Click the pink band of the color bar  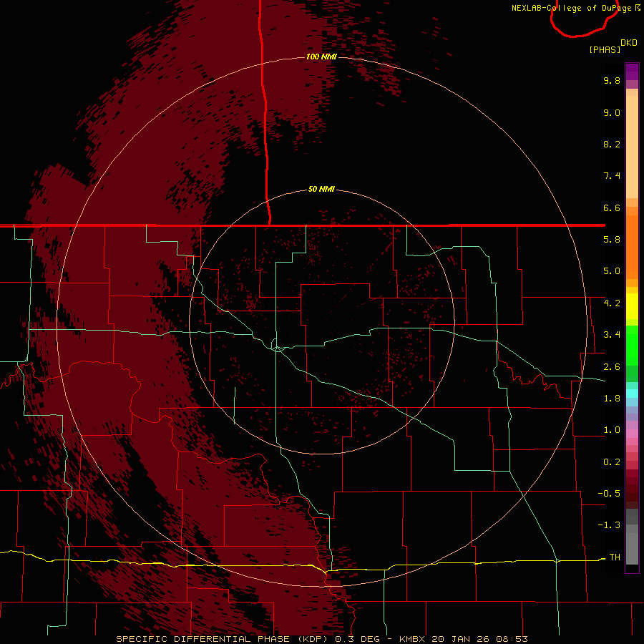coord(632,434)
